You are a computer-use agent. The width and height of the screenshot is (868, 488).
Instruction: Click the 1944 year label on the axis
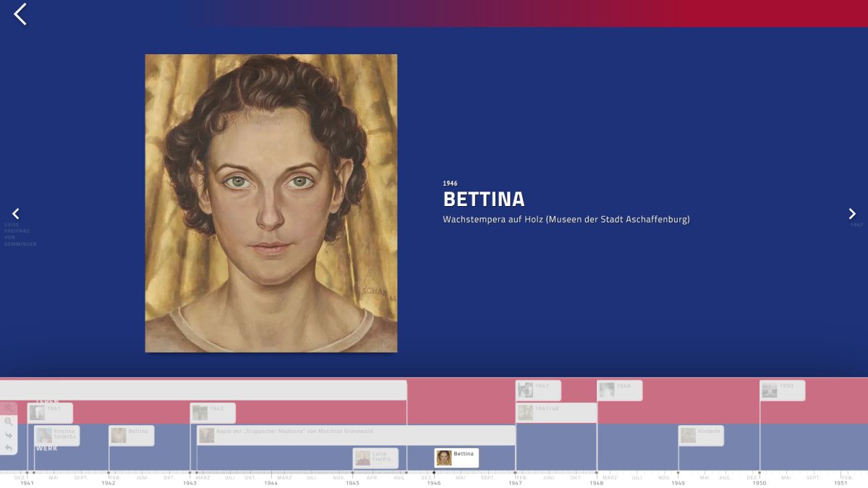tap(271, 483)
